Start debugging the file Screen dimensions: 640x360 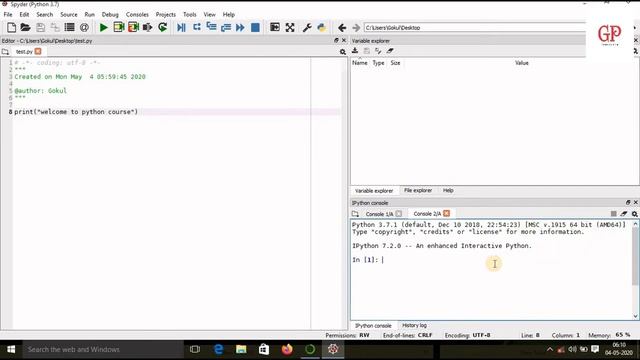(182, 27)
